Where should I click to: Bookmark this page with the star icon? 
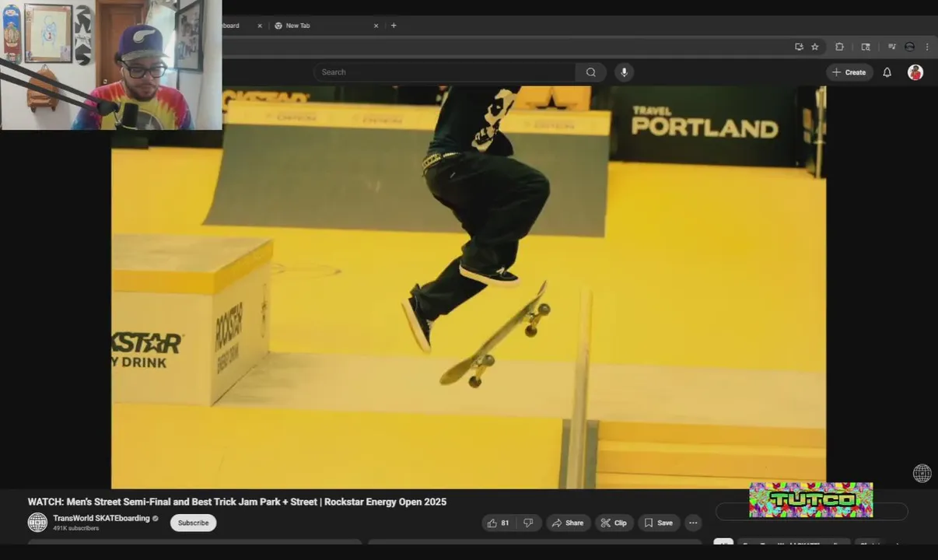(x=815, y=47)
